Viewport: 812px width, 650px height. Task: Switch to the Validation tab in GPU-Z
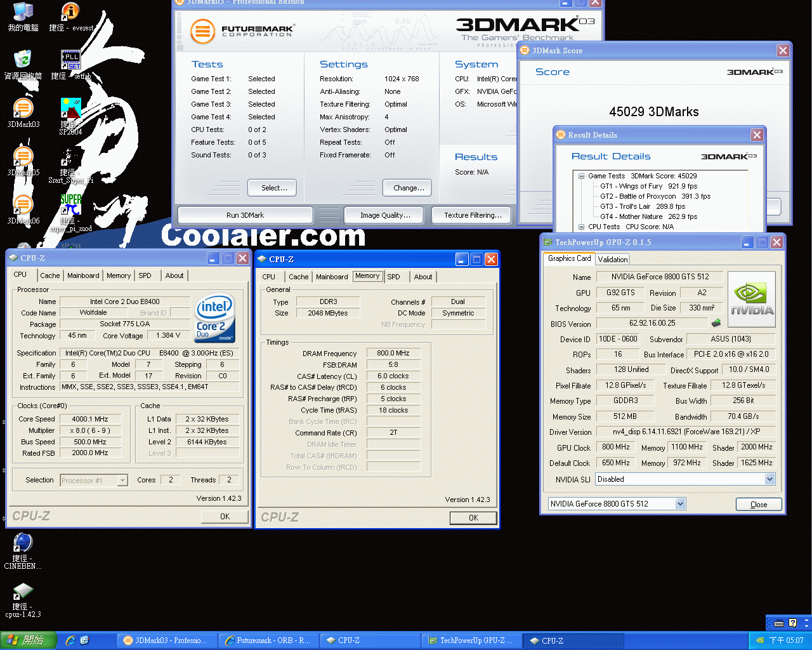click(x=613, y=259)
